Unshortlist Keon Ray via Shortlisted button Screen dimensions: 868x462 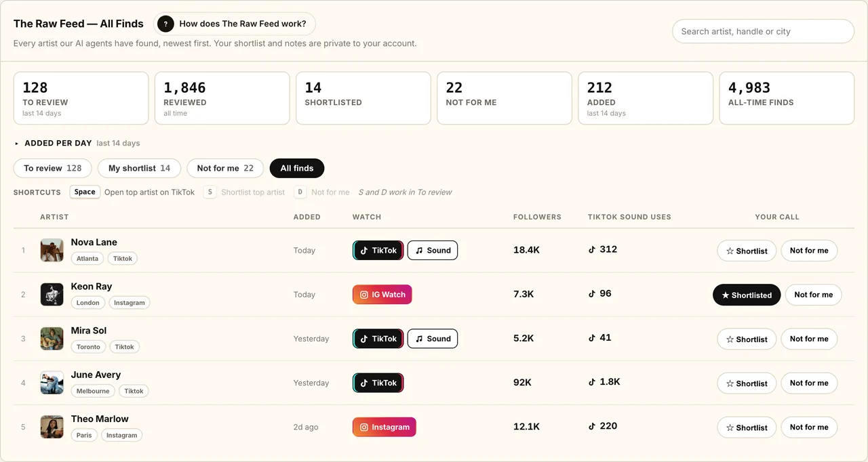(747, 295)
